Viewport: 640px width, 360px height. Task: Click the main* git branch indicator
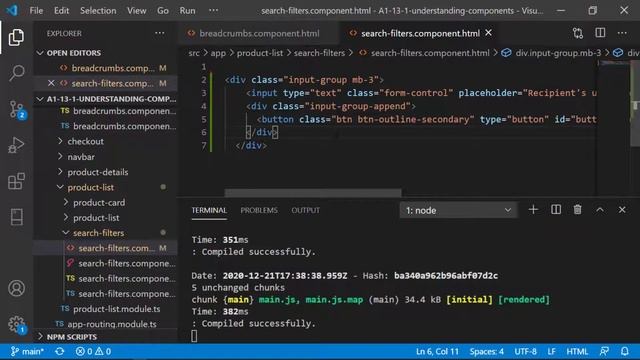pos(27,351)
